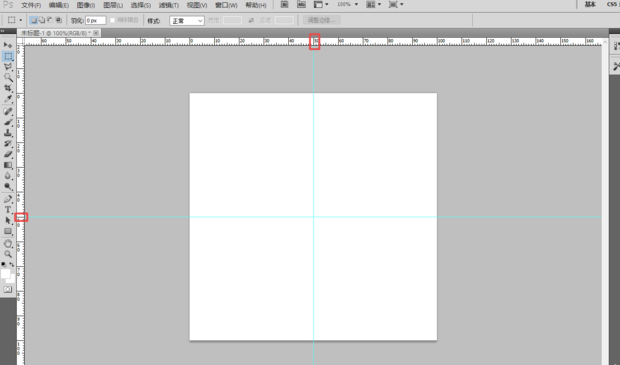Viewport: 620px width, 365px height.
Task: Select the Brush tool
Action: 8,122
